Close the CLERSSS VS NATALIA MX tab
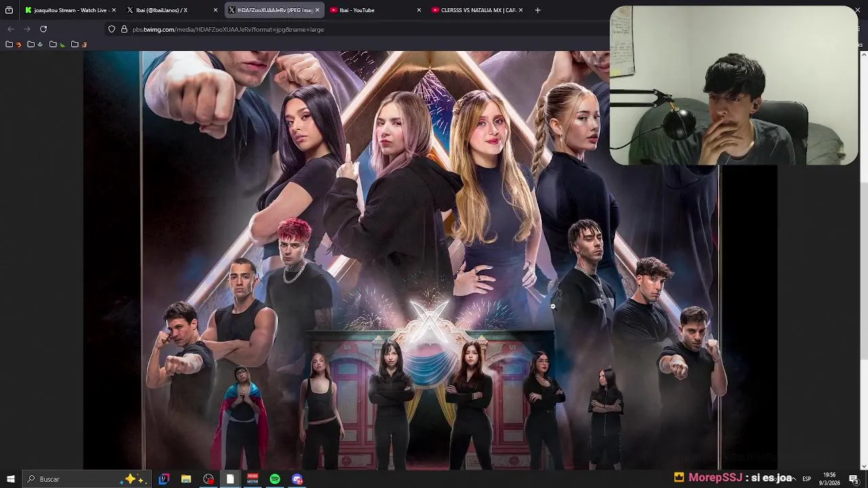 pos(520,10)
